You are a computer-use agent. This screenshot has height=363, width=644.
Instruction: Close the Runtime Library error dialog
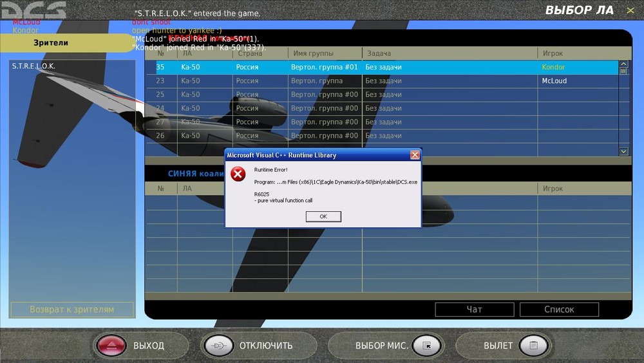(x=415, y=155)
